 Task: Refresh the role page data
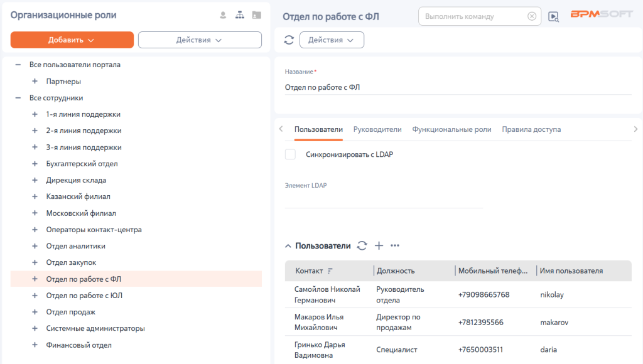289,40
